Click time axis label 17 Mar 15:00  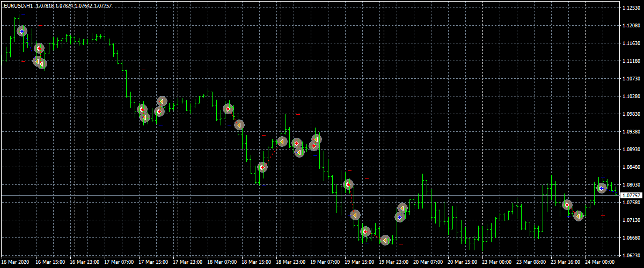[154, 263]
